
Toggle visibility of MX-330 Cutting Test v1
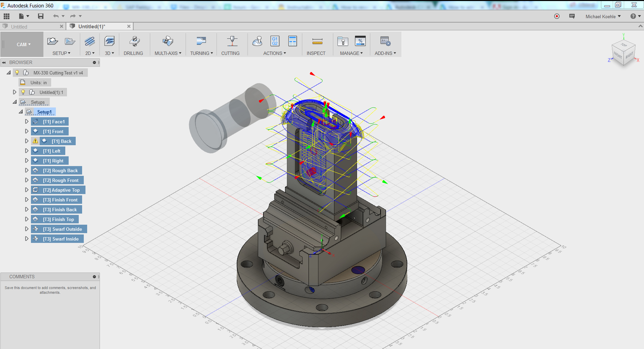[17, 72]
